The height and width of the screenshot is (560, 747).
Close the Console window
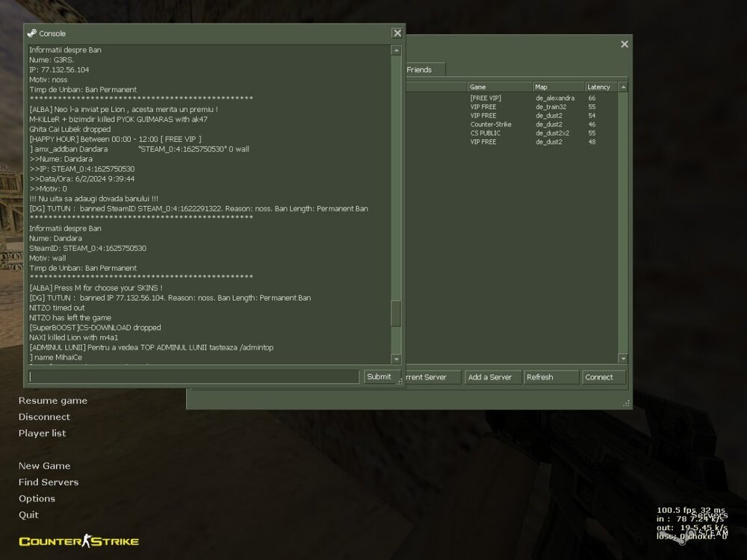397,33
